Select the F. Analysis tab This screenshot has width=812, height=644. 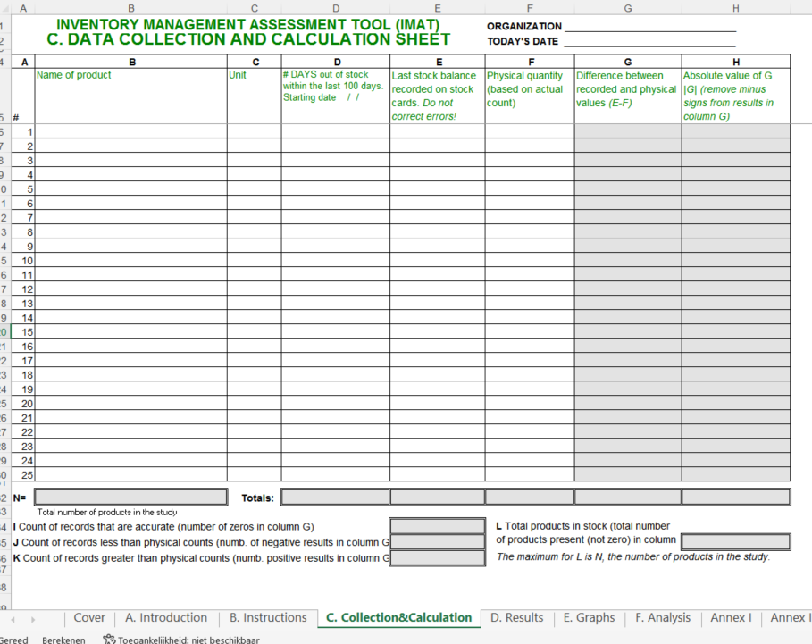pos(663,617)
